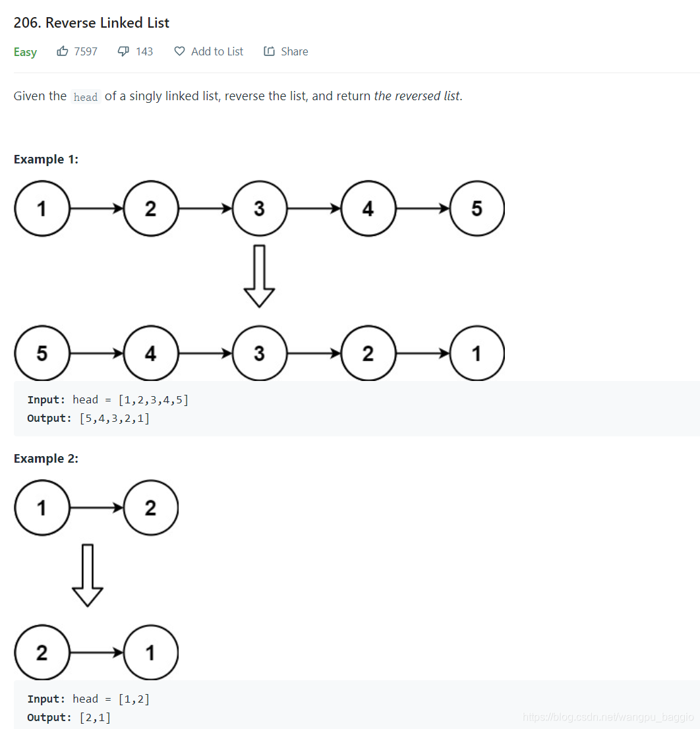Click the 143 dislikes count
This screenshot has width=700, height=729.
[144, 51]
